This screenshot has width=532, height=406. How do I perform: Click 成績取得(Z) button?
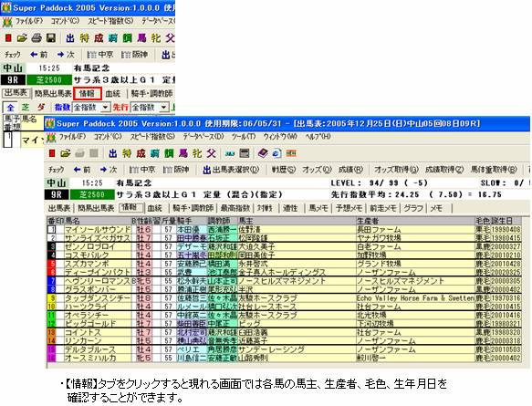point(444,170)
